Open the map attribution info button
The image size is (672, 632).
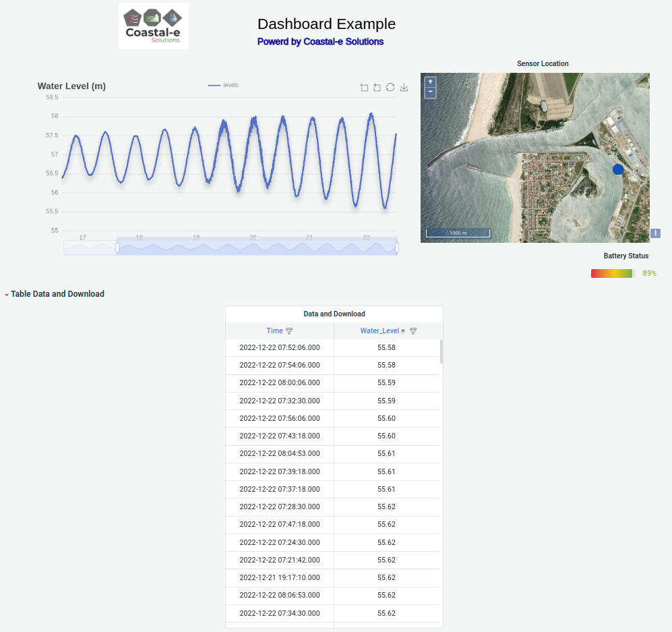click(655, 233)
